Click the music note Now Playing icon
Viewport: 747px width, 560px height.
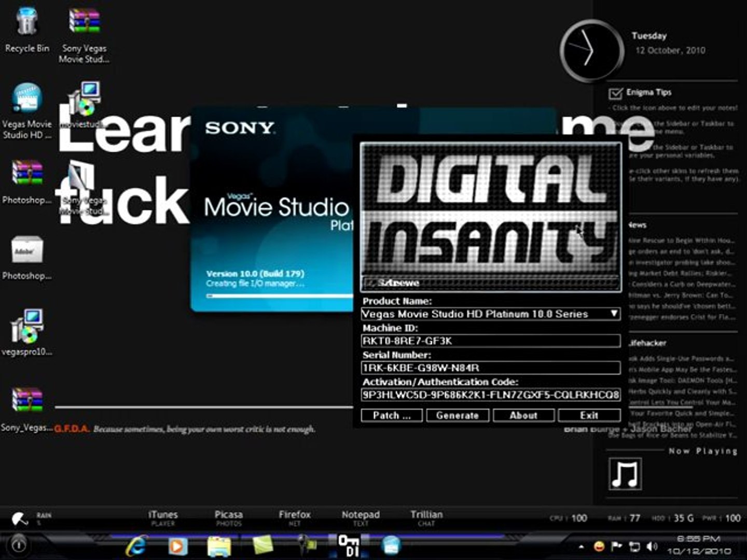(x=625, y=474)
